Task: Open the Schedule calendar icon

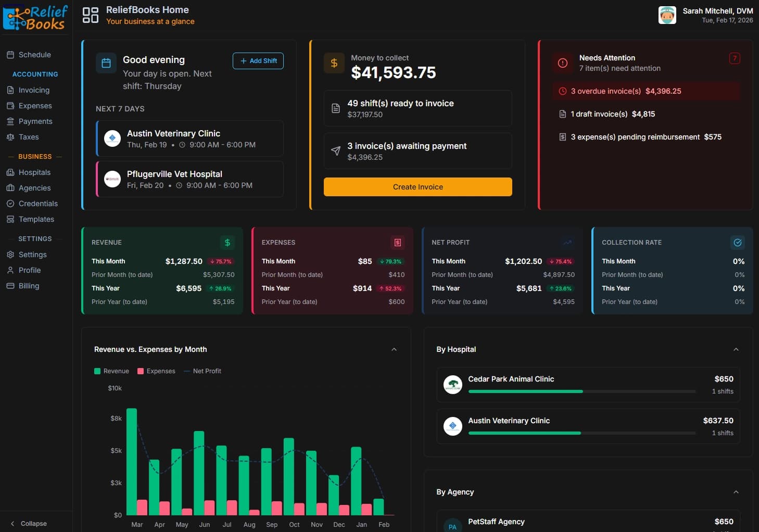Action: pyautogui.click(x=11, y=55)
